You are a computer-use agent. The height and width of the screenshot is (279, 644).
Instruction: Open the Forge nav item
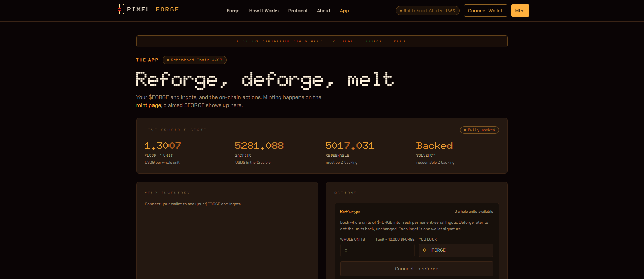(x=233, y=11)
